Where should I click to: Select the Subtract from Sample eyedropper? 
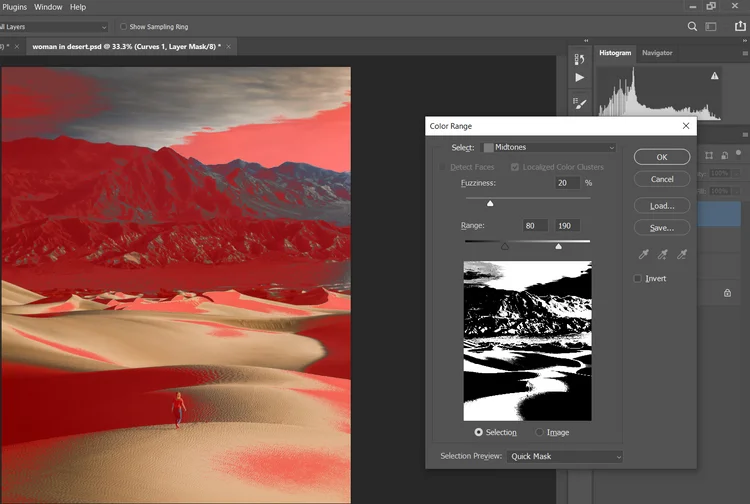point(682,256)
